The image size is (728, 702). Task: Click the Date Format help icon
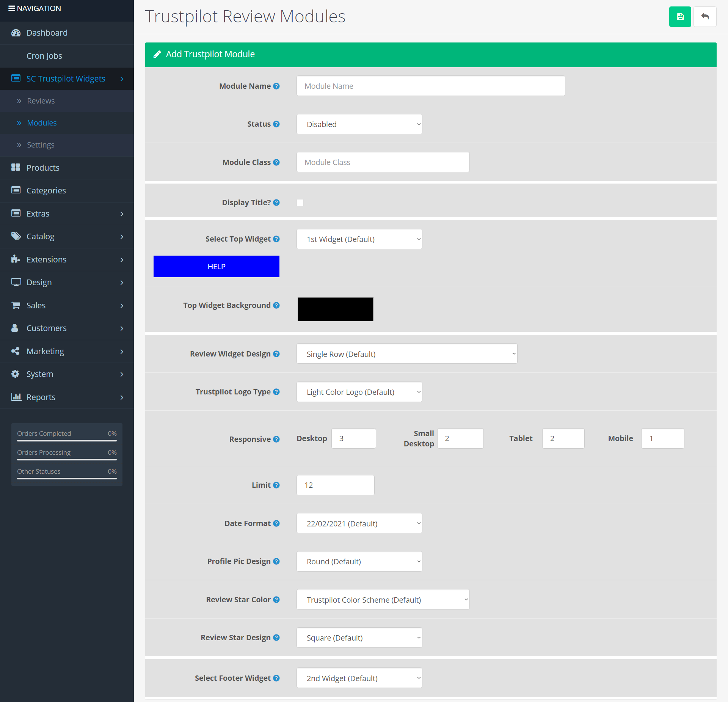pos(276,523)
